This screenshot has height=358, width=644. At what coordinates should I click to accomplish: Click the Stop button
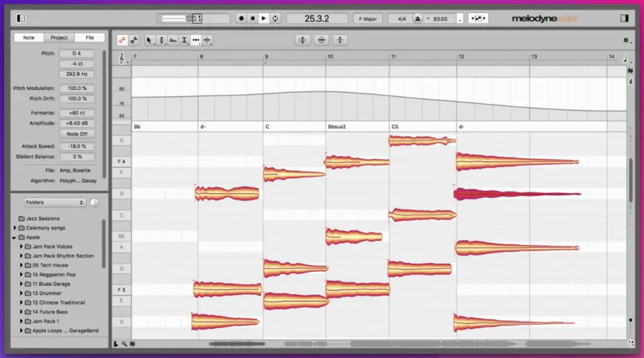pyautogui.click(x=253, y=18)
